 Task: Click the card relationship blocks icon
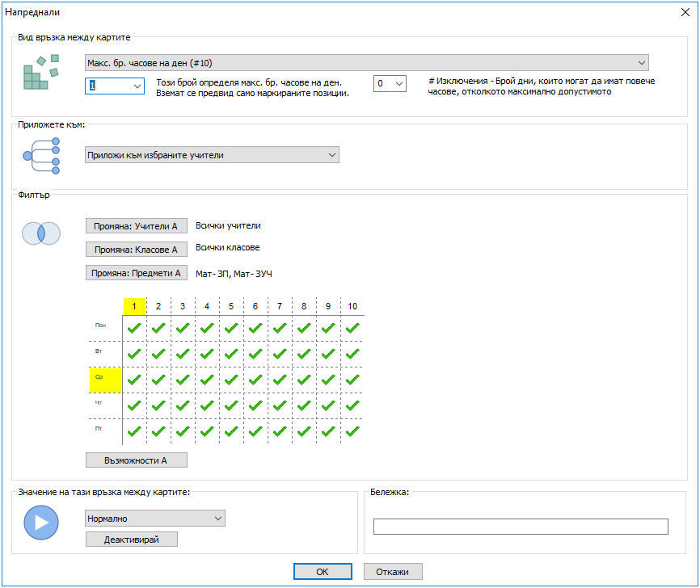pyautogui.click(x=40, y=73)
